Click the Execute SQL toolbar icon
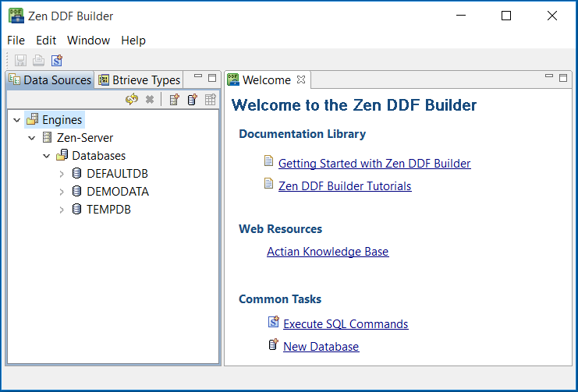This screenshot has width=578, height=392. click(x=57, y=61)
